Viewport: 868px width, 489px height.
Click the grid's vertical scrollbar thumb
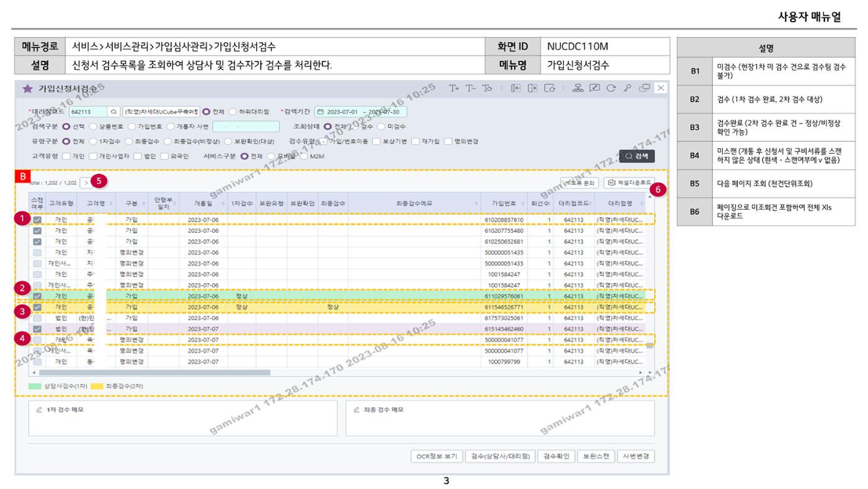[x=650, y=345]
